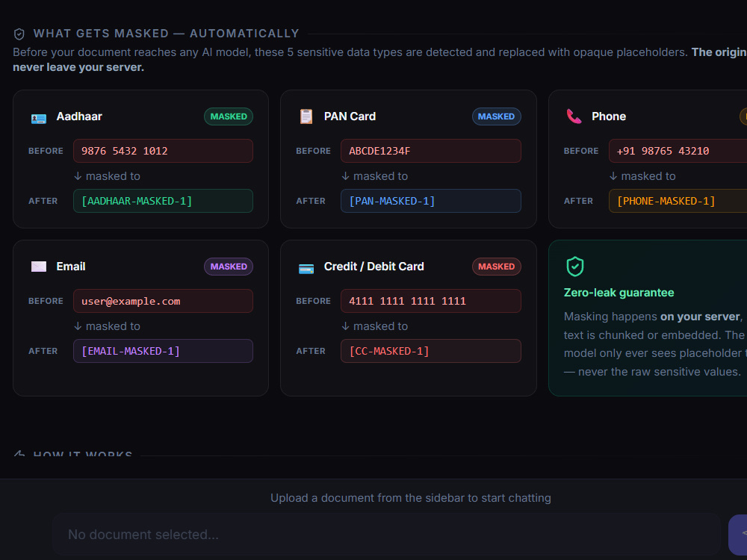
Task: Click the Credit / Debit Card icon
Action: 306,269
